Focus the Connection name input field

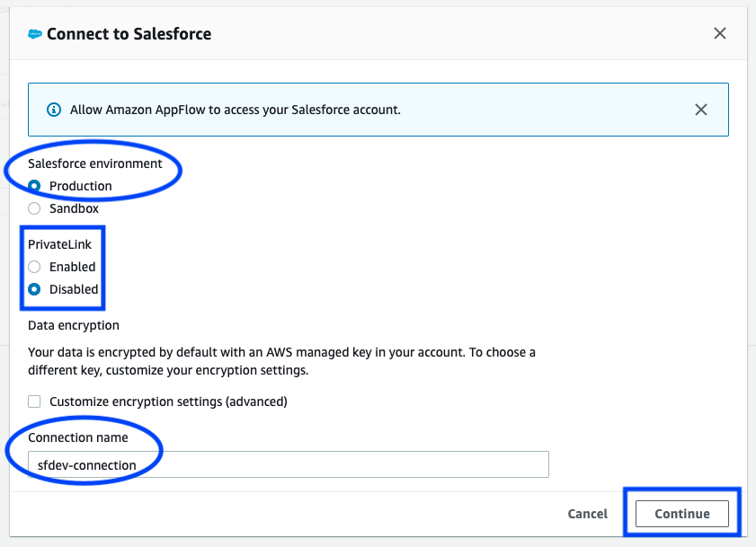pos(289,464)
